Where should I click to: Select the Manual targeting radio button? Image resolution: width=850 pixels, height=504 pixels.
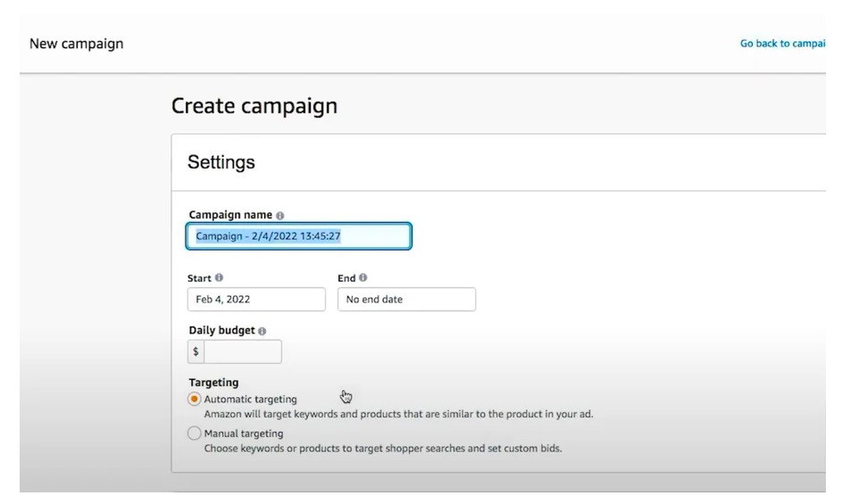tap(194, 434)
